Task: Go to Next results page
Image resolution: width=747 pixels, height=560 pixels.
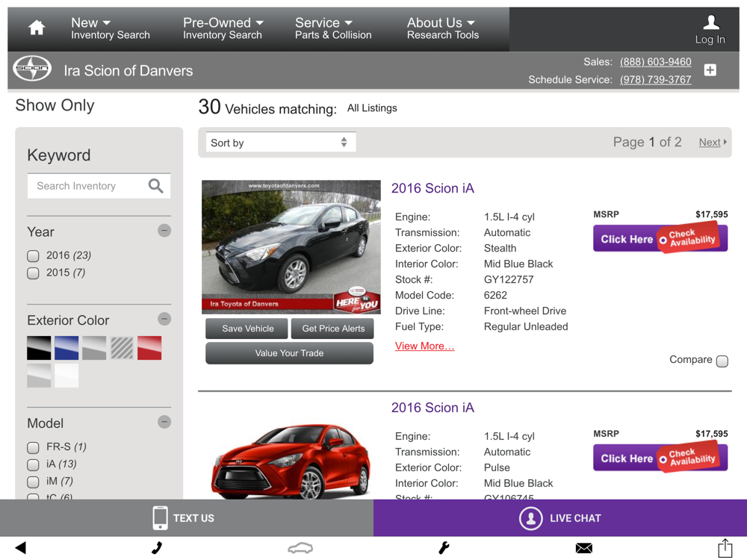Action: (x=710, y=143)
